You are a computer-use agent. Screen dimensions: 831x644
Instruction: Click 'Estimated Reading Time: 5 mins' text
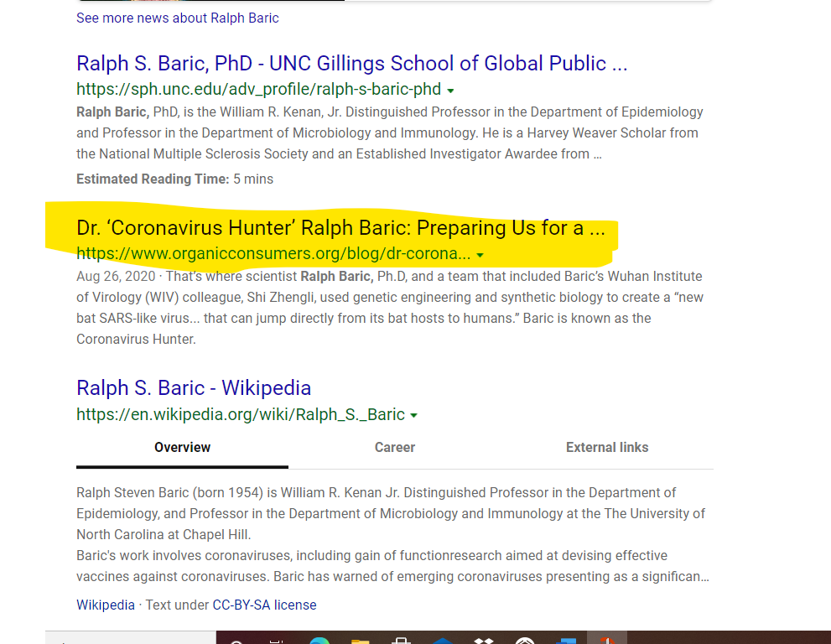click(x=175, y=179)
